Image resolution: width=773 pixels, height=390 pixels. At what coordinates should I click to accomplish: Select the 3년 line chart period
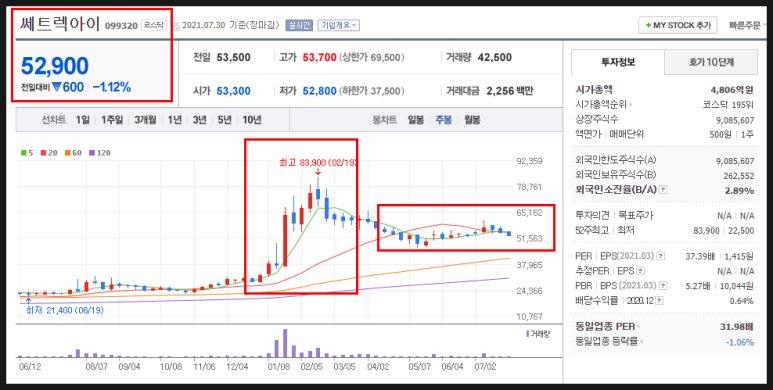[200, 120]
